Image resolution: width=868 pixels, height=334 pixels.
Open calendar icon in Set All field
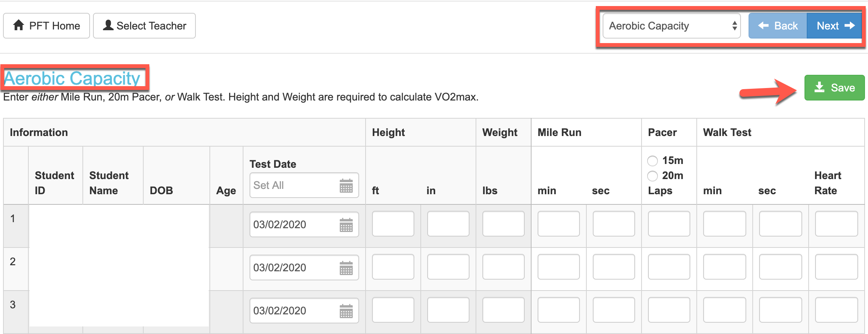tap(346, 186)
